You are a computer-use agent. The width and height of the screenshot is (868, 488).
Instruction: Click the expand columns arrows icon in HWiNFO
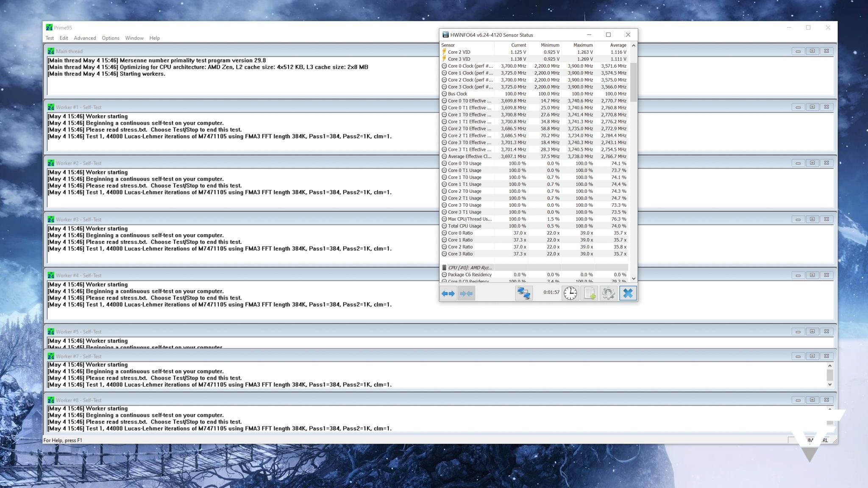pos(448,293)
